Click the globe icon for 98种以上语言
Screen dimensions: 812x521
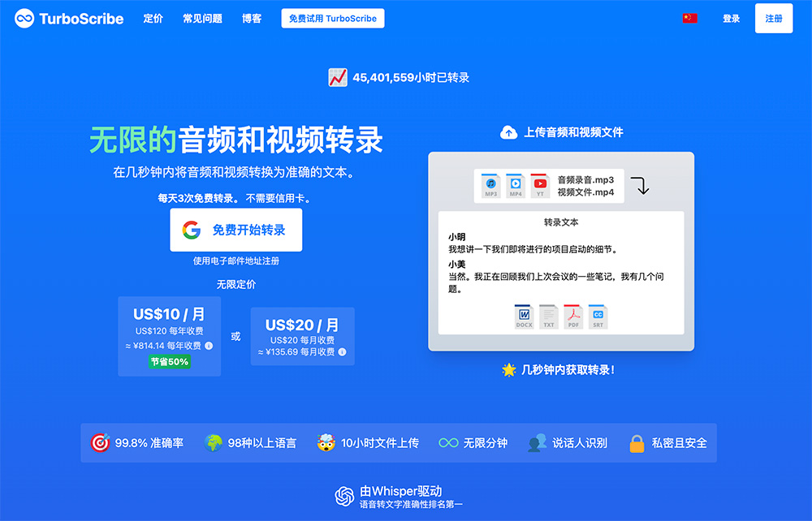pos(214,443)
